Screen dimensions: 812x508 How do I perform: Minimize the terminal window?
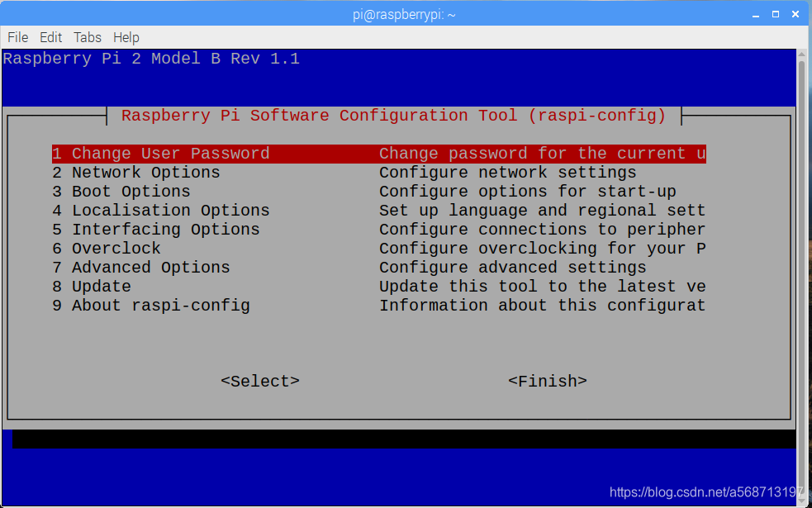point(756,15)
